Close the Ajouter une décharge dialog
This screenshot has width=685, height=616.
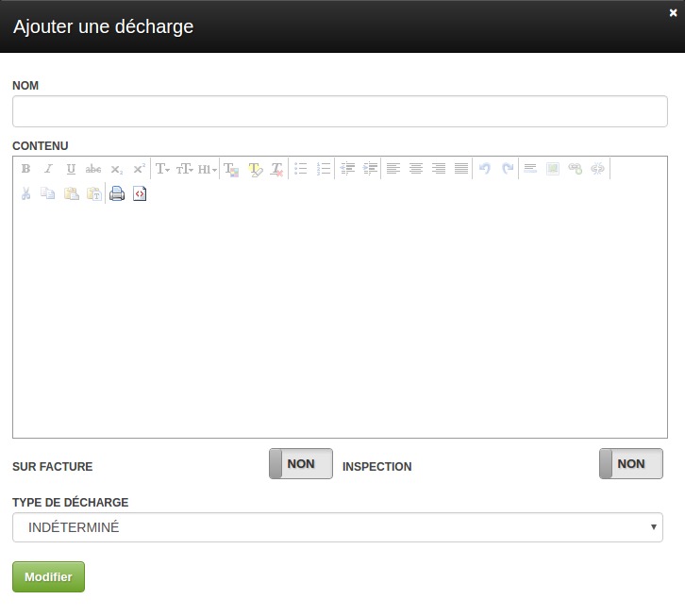[x=673, y=12]
